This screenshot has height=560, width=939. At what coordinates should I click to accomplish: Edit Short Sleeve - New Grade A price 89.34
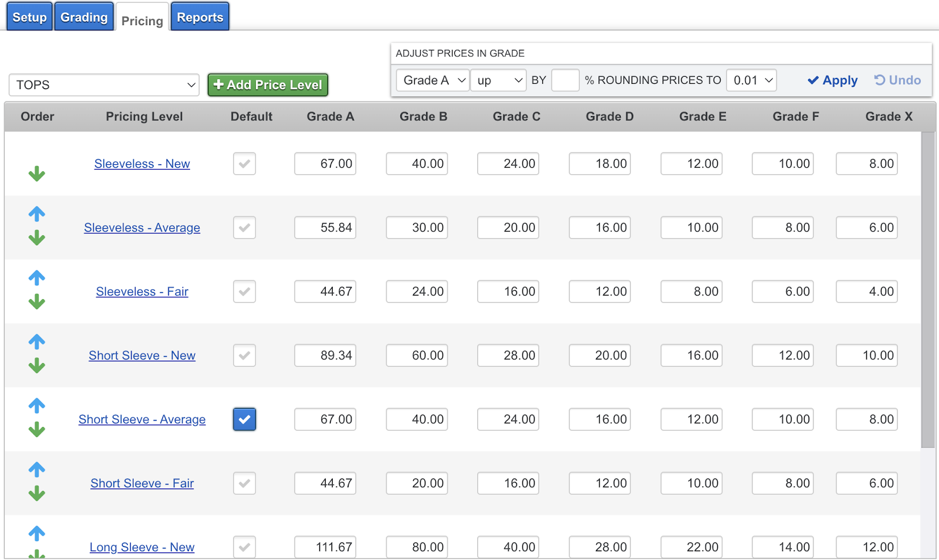coord(325,355)
